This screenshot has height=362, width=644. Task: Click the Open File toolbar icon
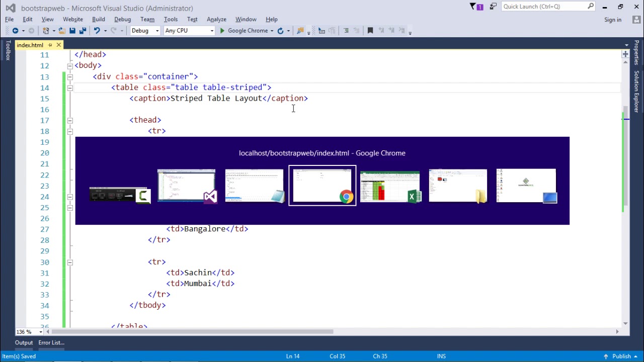click(x=62, y=31)
